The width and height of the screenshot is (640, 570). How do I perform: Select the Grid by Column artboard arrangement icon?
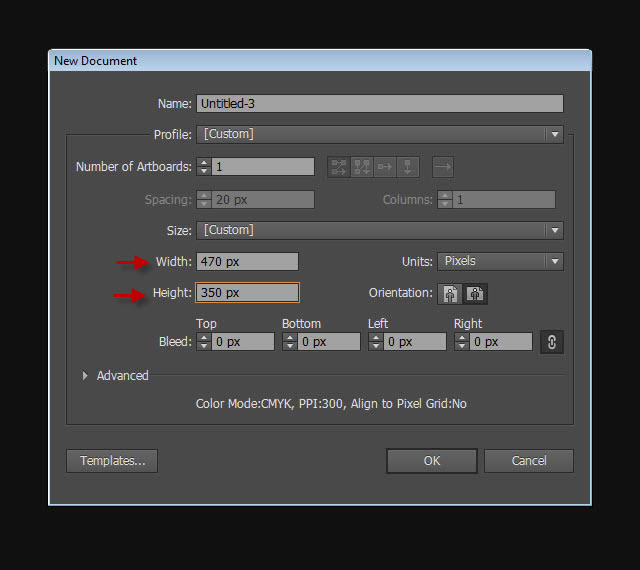pyautogui.click(x=362, y=167)
